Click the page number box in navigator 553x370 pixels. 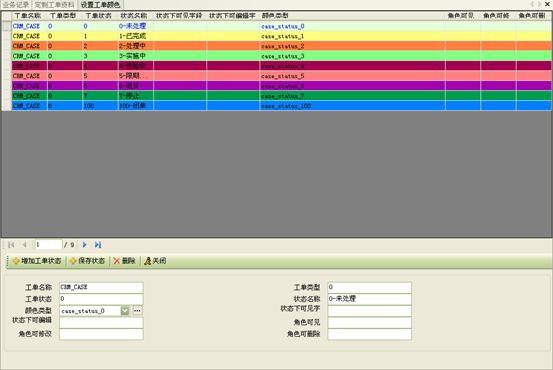[x=48, y=245]
